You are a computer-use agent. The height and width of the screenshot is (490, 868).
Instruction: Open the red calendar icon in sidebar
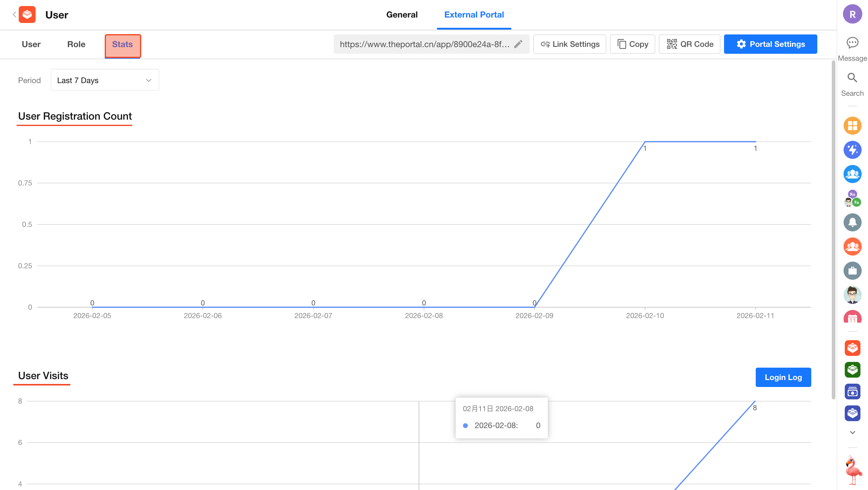[852, 318]
